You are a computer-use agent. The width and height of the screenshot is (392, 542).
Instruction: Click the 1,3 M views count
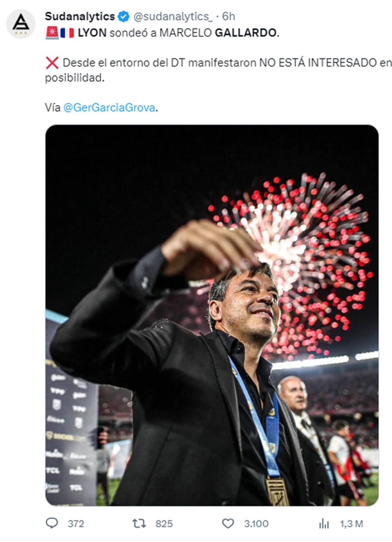(351, 524)
